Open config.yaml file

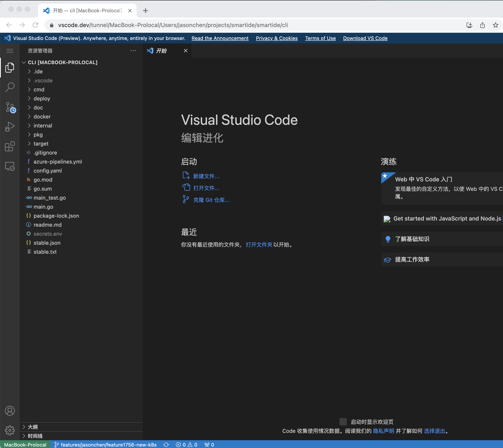81,171
